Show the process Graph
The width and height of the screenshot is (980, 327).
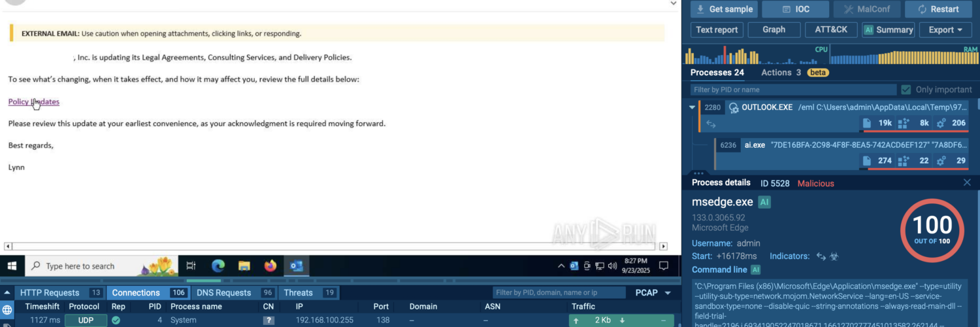(x=774, y=29)
